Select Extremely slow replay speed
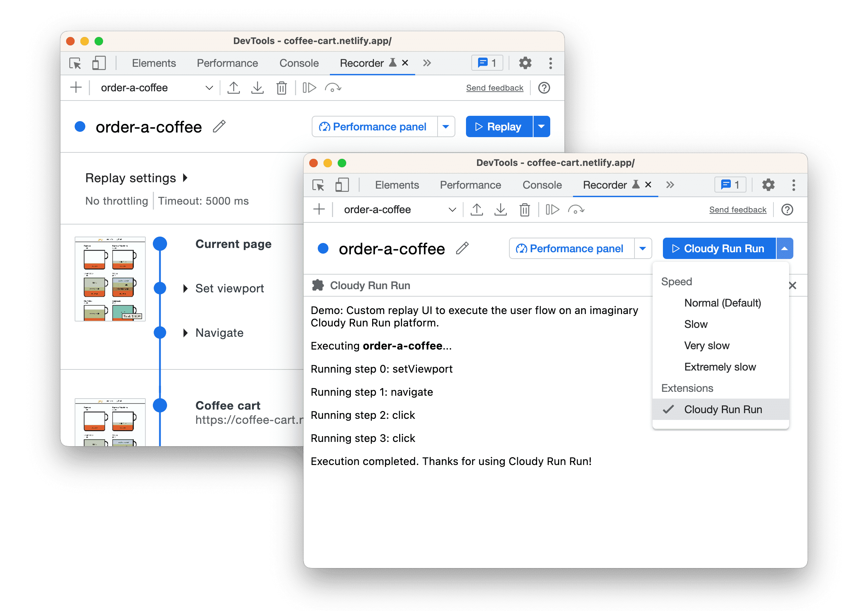868x611 pixels. [718, 366]
